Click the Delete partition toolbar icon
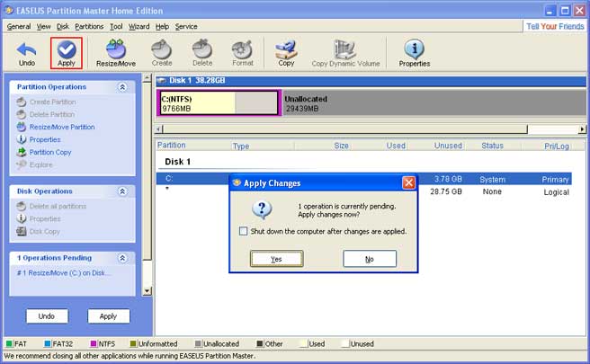 202,53
